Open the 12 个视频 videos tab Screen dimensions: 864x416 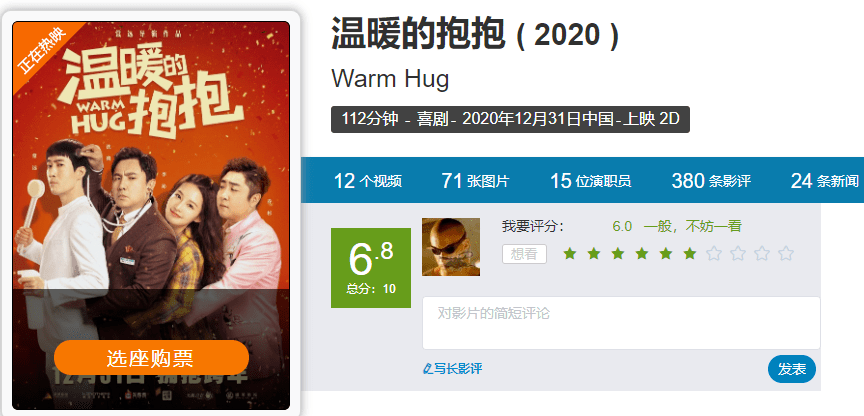tap(368, 181)
